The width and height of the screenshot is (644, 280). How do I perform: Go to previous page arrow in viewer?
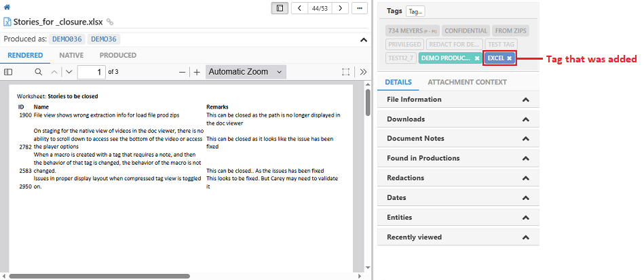coord(54,72)
